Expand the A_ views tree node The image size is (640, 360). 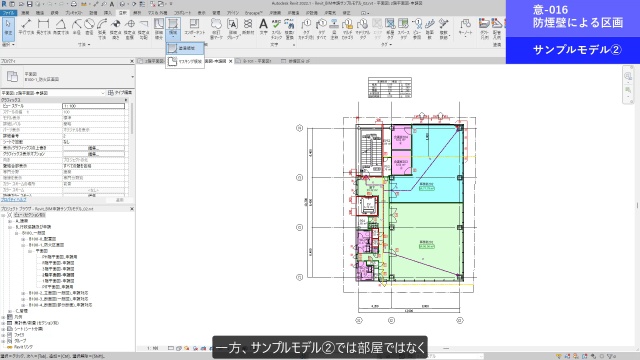coord(10,221)
